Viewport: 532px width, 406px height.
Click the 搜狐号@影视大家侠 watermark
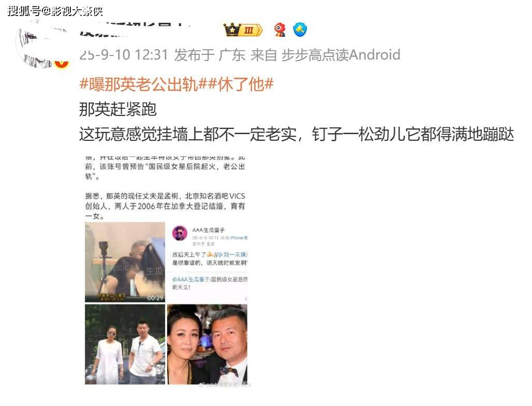point(55,11)
